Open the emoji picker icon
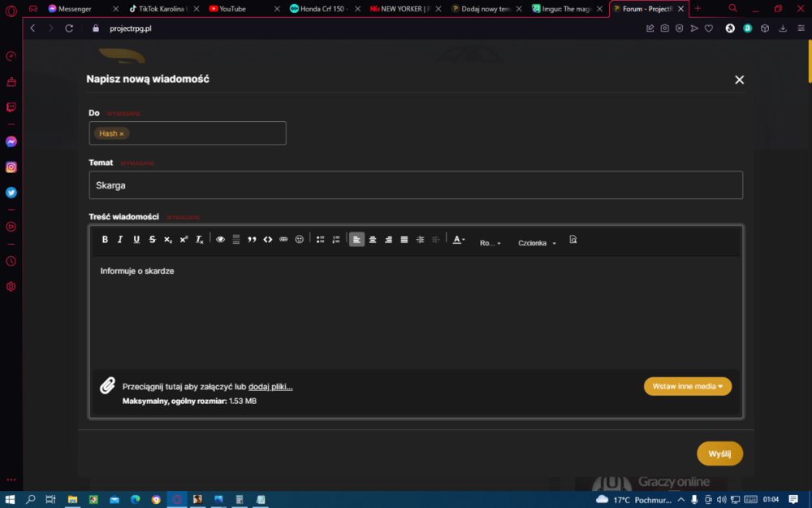The image size is (812, 508). click(x=300, y=240)
